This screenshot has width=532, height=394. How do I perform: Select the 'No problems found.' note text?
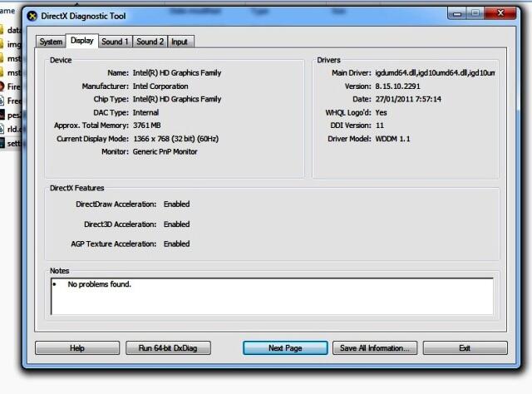click(x=100, y=284)
